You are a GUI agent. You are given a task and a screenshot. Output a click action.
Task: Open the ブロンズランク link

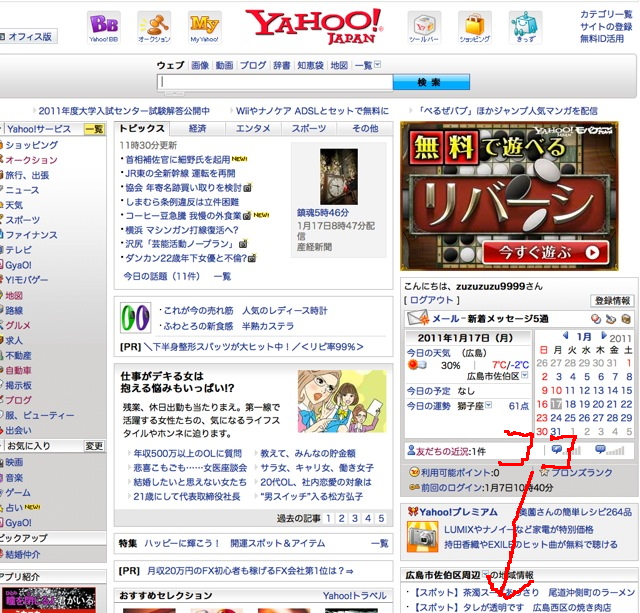pyautogui.click(x=582, y=472)
